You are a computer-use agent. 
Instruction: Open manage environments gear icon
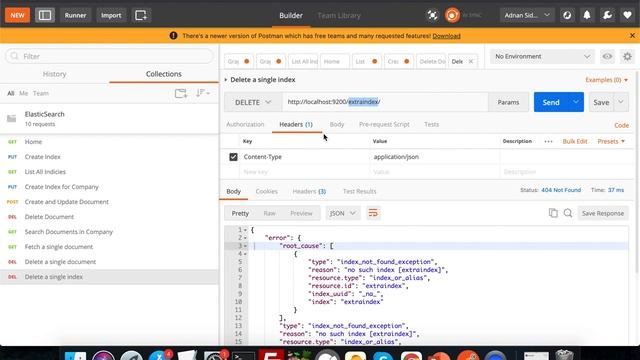pos(627,56)
